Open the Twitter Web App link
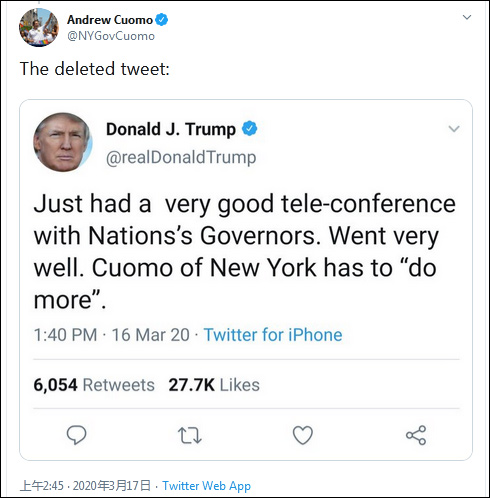The width and height of the screenshot is (490, 498). (x=206, y=486)
